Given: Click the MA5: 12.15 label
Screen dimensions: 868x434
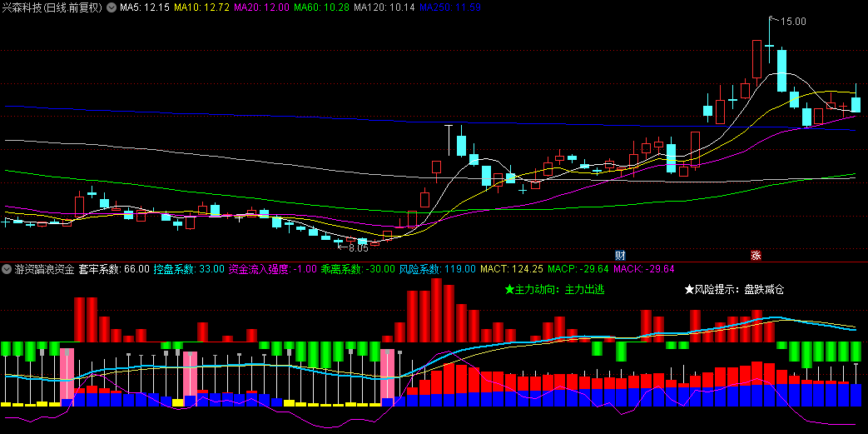Looking at the screenshot, I should point(144,7).
